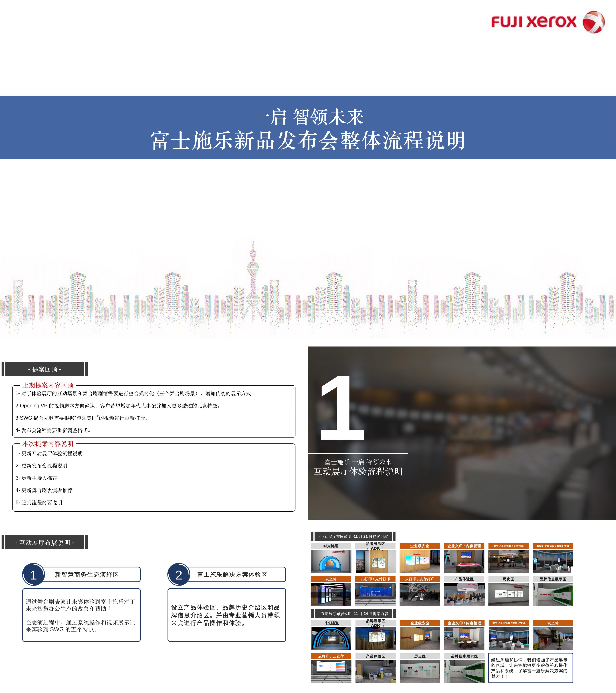Click the orange '企业文印 / 内容管理' label in the 11月24日 section
Screen dimensions: 616x693
pos(464,623)
